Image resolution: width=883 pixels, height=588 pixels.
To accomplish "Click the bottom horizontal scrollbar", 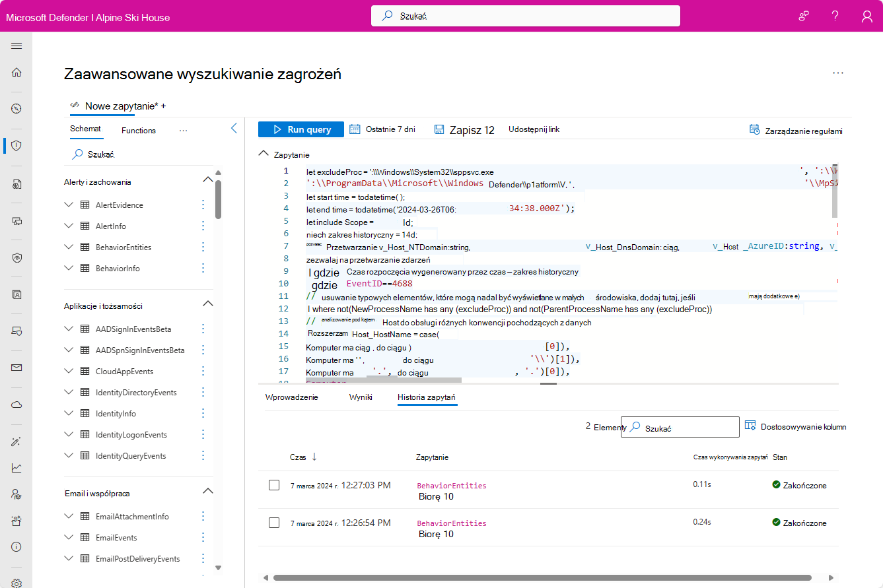I will [x=543, y=577].
